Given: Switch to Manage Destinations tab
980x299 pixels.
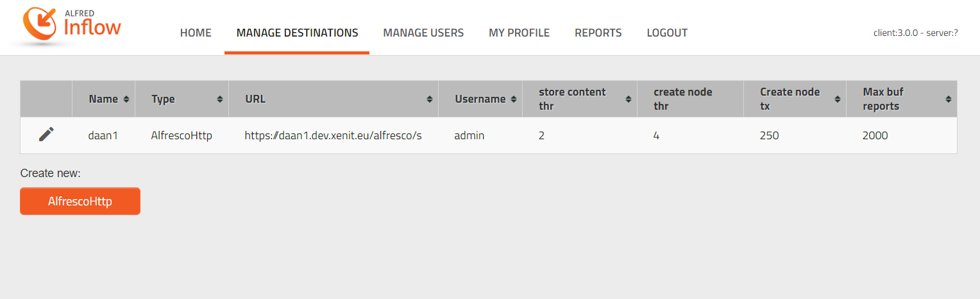Looking at the screenshot, I should click(297, 33).
